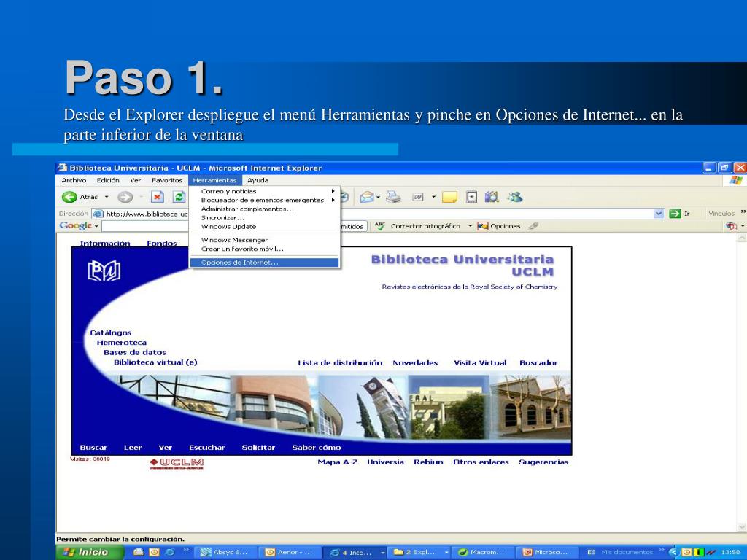Switch to Macrom... taskbar button
The image size is (747, 560).
[482, 553]
